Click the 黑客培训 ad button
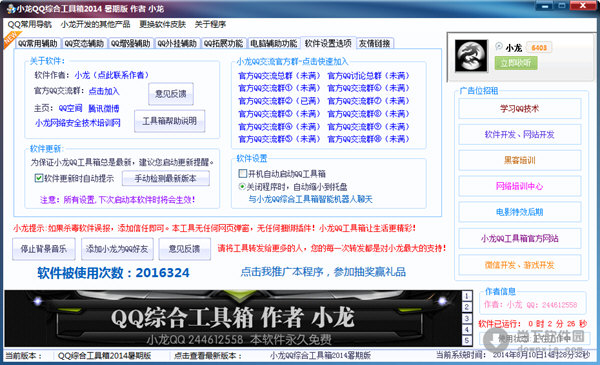600x365 pixels. 520,160
